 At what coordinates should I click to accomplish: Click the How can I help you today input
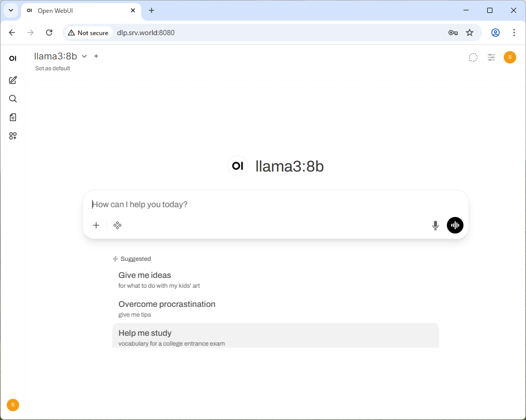(275, 205)
